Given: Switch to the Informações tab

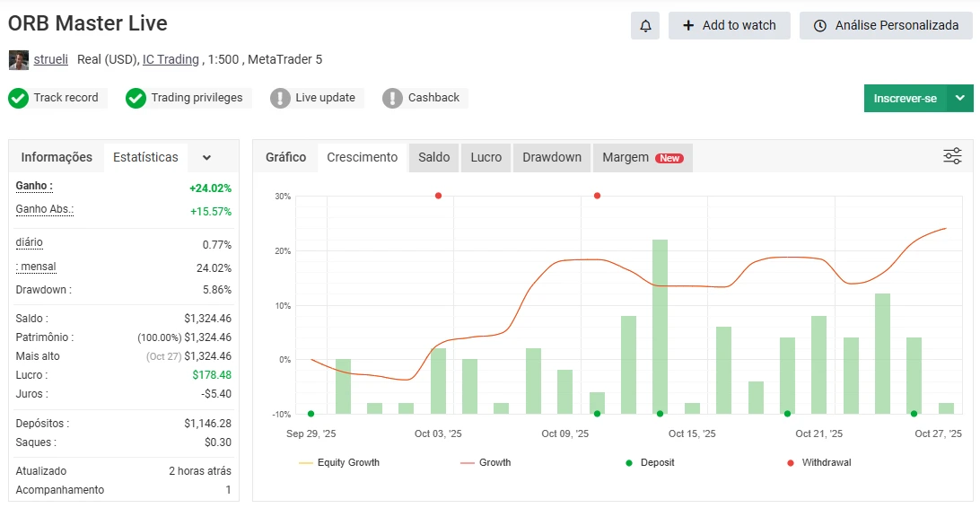Looking at the screenshot, I should point(57,157).
